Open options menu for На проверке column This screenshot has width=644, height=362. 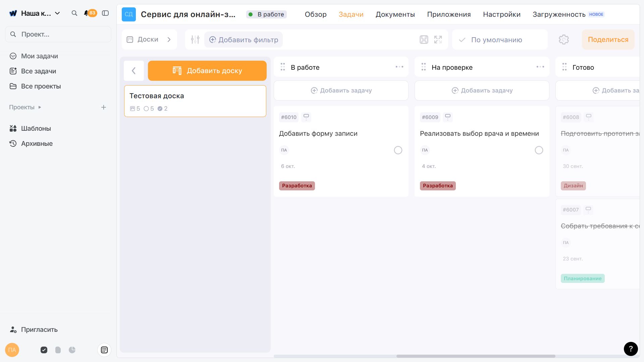[540, 67]
